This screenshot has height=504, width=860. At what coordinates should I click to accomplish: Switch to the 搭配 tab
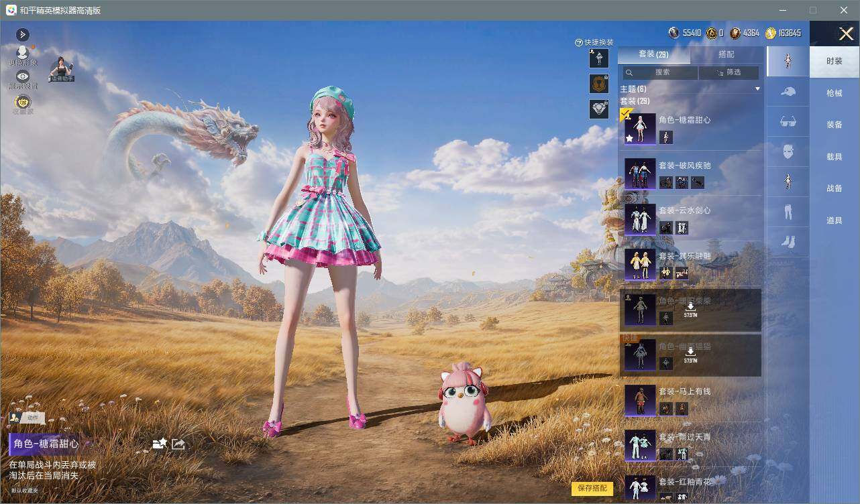pos(727,54)
